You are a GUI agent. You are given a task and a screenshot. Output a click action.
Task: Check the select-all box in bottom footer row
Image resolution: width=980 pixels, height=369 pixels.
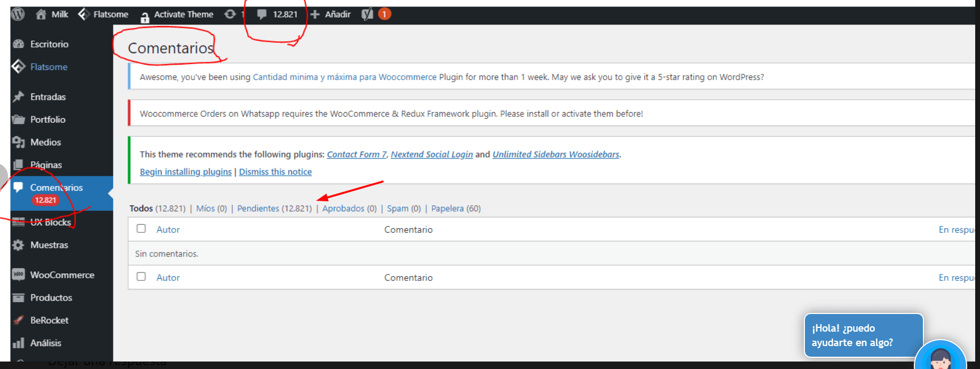(x=141, y=277)
